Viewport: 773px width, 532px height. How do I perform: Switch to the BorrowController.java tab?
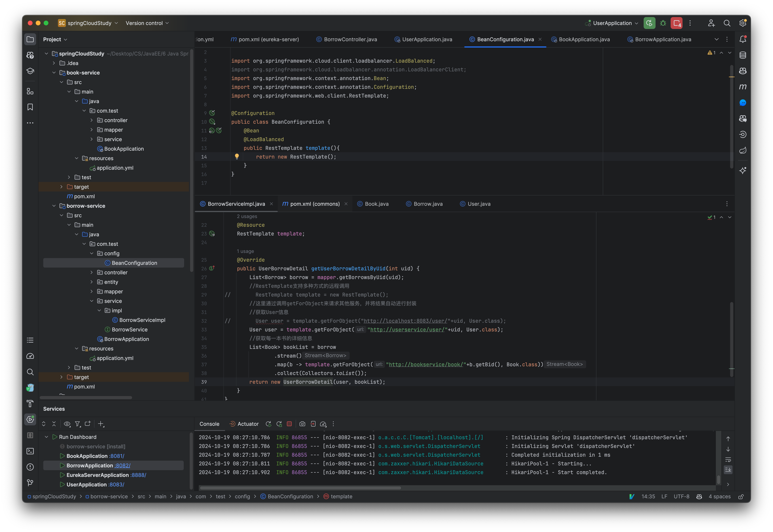pyautogui.click(x=350, y=39)
